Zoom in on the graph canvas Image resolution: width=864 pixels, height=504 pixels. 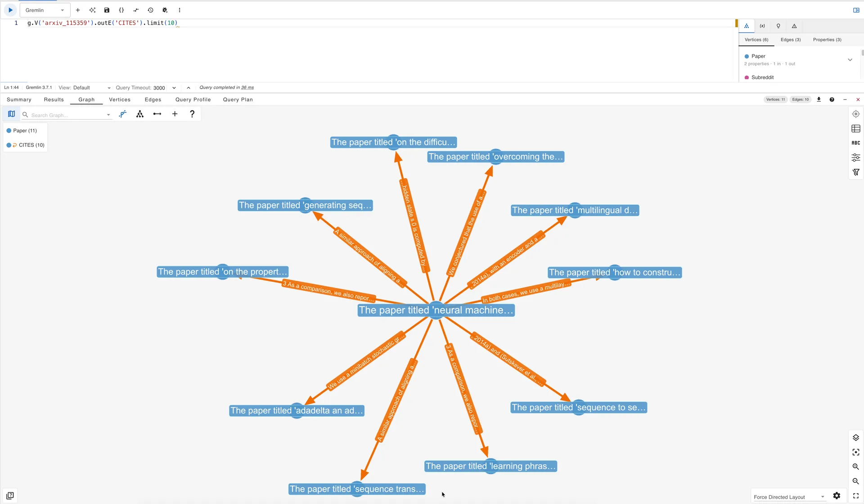[855, 467]
